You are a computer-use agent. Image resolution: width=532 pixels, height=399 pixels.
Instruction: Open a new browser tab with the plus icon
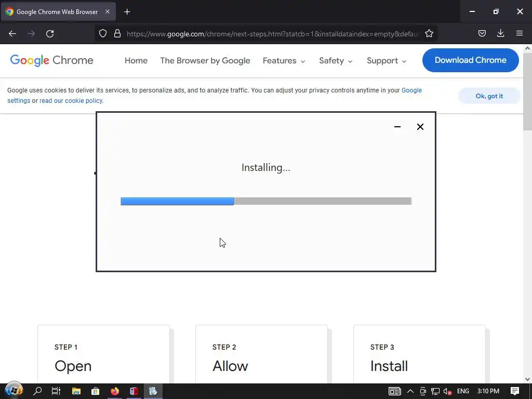coord(127,12)
